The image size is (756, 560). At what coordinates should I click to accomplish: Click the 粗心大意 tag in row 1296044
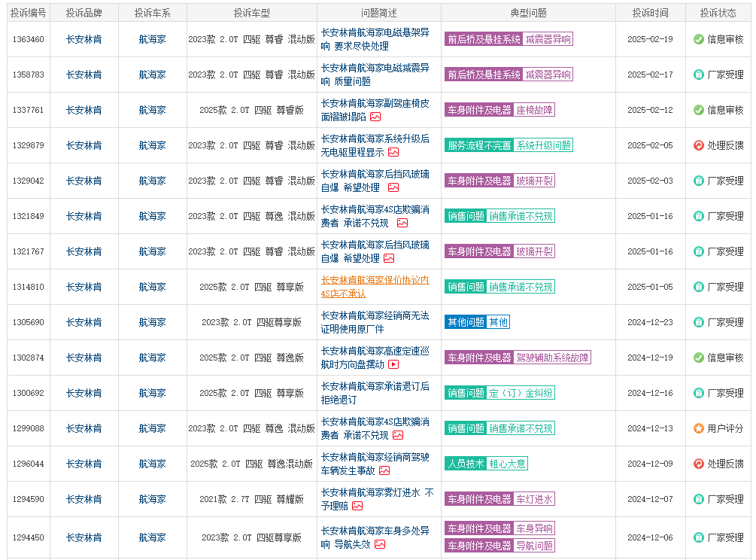pos(507,464)
